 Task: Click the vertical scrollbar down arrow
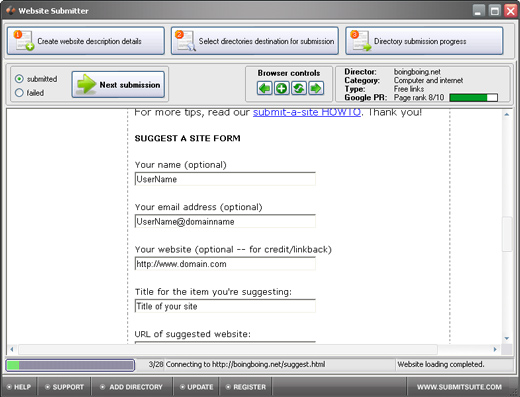click(507, 338)
